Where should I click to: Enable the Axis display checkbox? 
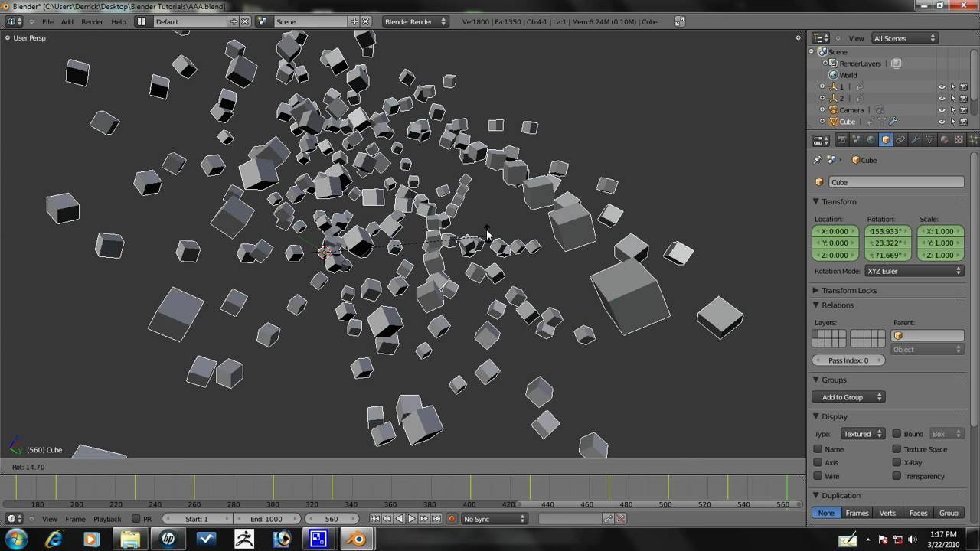tap(818, 463)
